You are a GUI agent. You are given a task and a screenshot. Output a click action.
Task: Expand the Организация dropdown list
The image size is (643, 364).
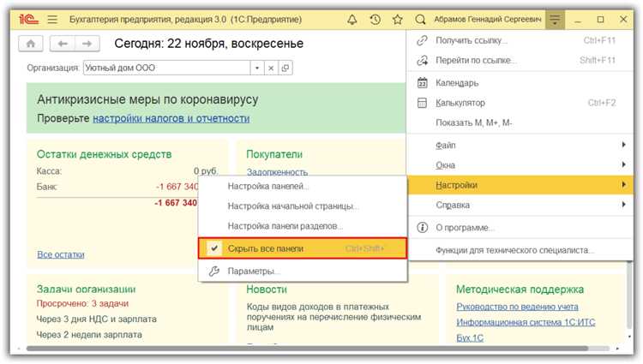[x=256, y=67]
